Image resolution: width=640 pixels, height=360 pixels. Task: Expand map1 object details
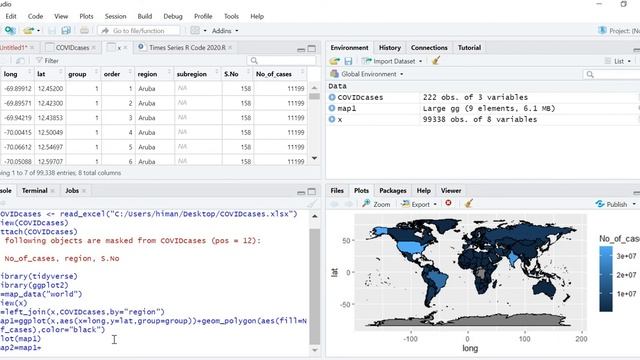(332, 108)
